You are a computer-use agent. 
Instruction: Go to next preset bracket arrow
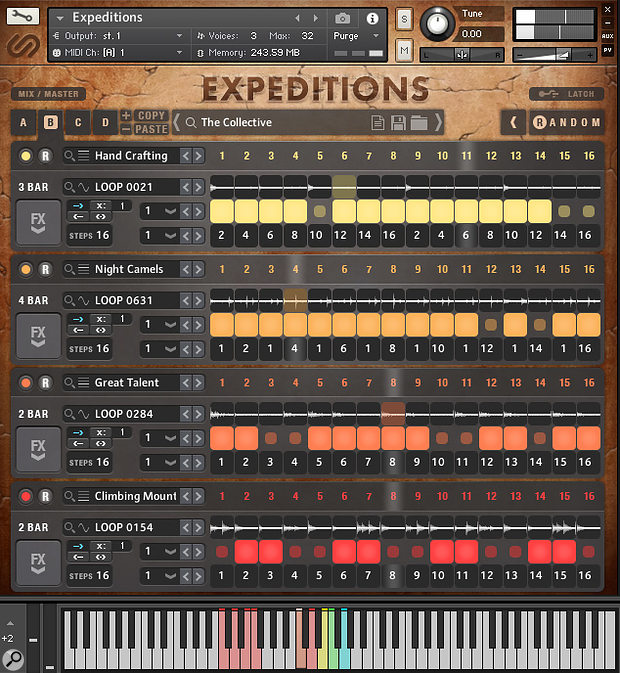coord(438,123)
